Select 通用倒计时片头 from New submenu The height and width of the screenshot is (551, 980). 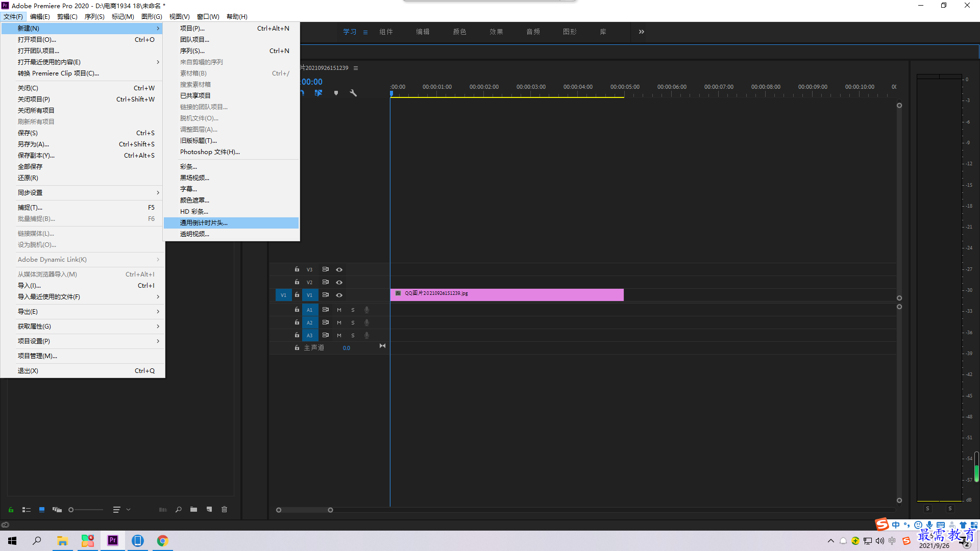click(x=231, y=223)
